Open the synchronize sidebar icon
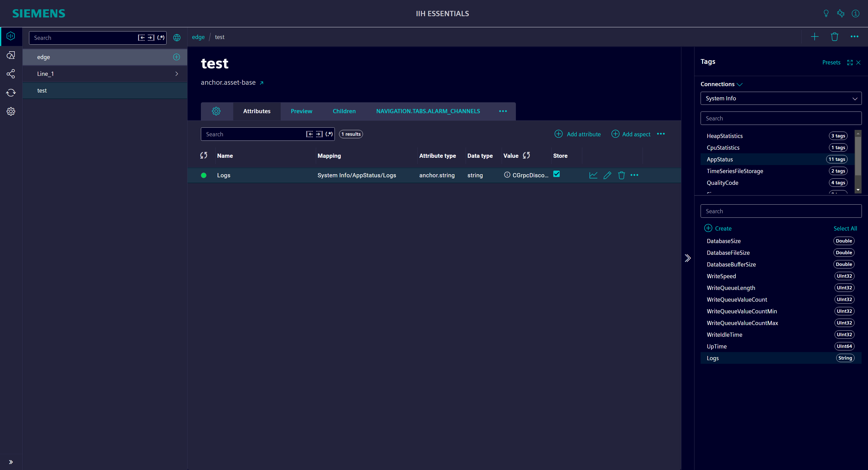868x470 pixels. click(x=11, y=93)
